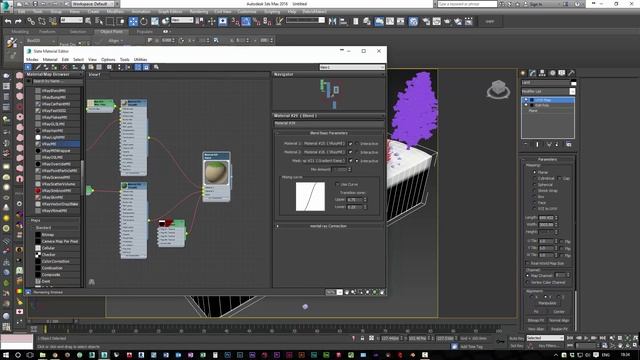Click the search icon in Slate editor toolbar
Viewport: 640px width, 360px height.
[x=156, y=67]
